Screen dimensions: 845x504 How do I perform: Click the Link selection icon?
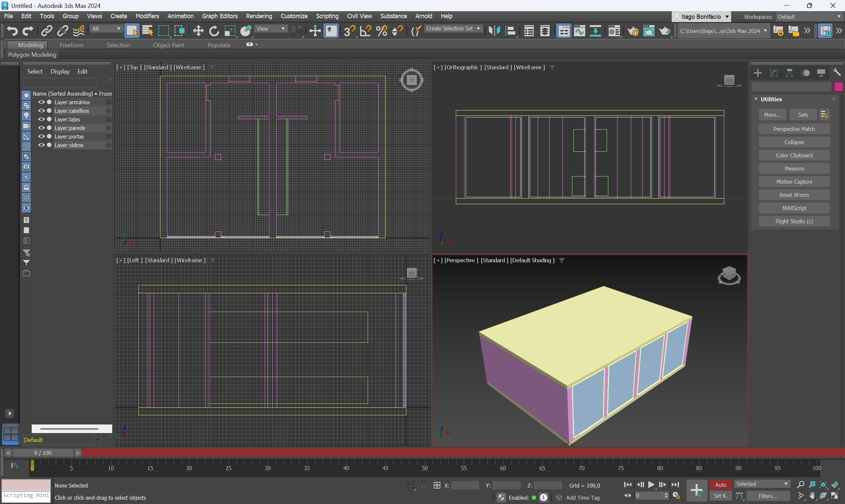[47, 31]
